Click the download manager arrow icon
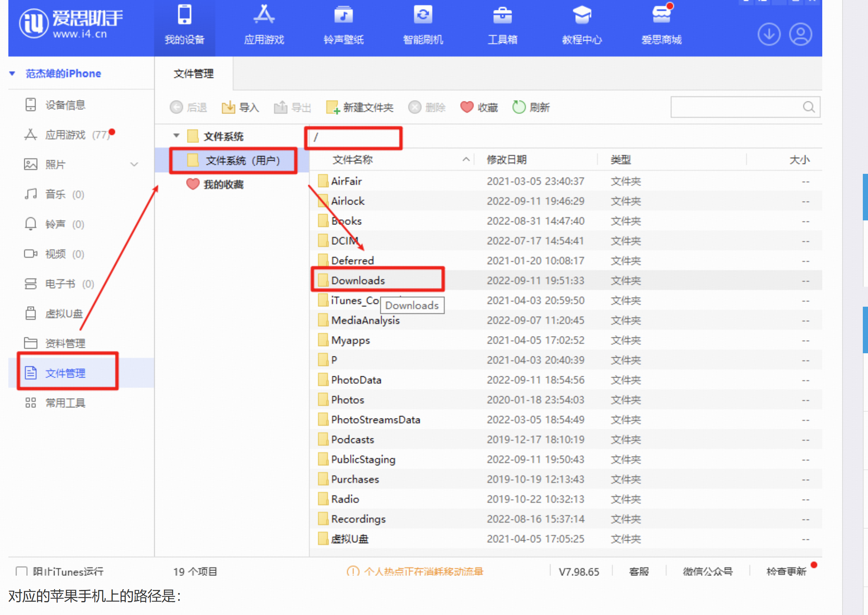Viewport: 868px width, 615px height. [x=769, y=34]
